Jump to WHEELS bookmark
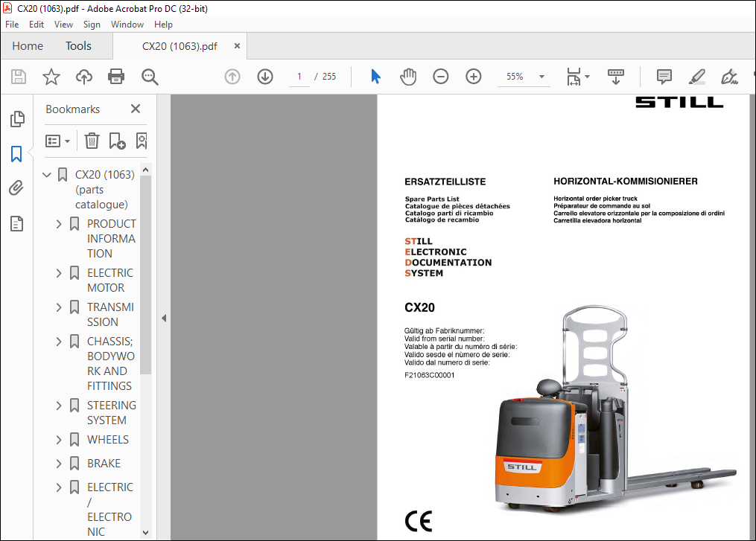The width and height of the screenshot is (756, 541). coord(108,439)
